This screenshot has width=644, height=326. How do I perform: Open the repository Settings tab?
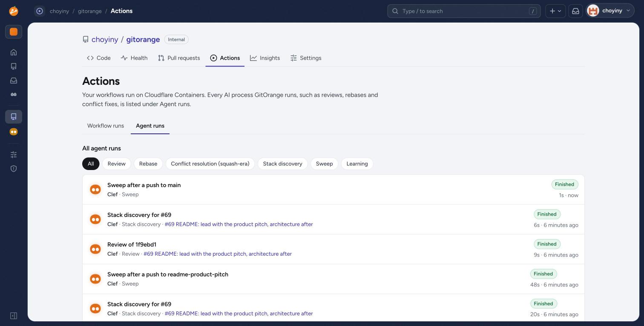click(x=306, y=58)
